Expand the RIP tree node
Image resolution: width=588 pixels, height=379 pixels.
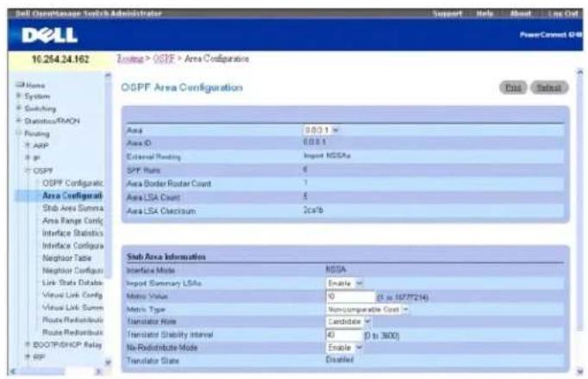click(28, 357)
